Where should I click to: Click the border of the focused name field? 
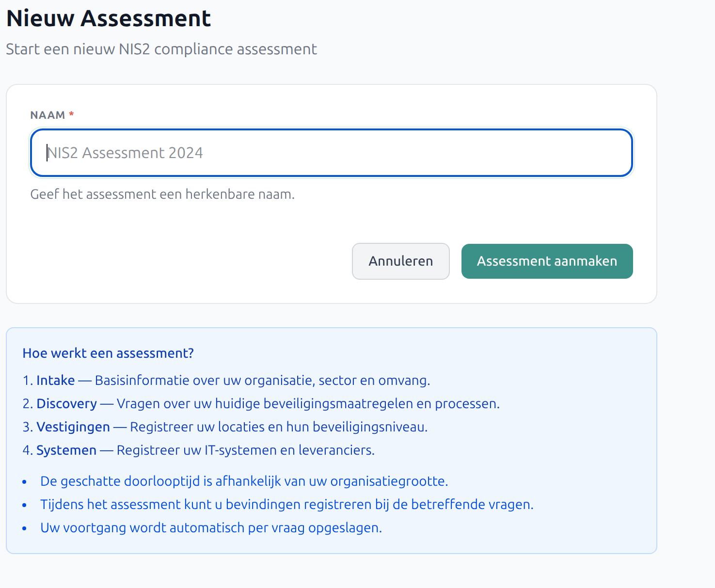[331, 130]
